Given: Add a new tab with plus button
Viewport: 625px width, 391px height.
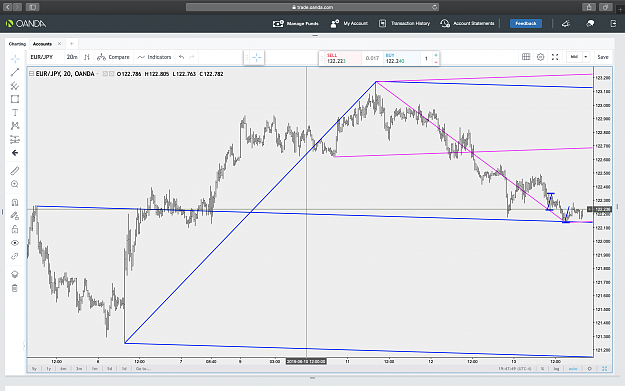Looking at the screenshot, I should click(x=72, y=44).
